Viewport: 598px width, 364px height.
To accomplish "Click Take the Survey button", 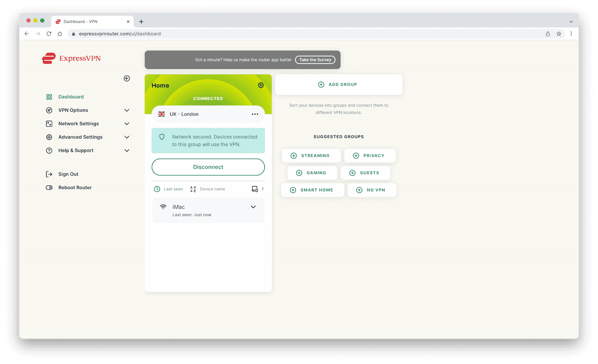I will (x=315, y=60).
